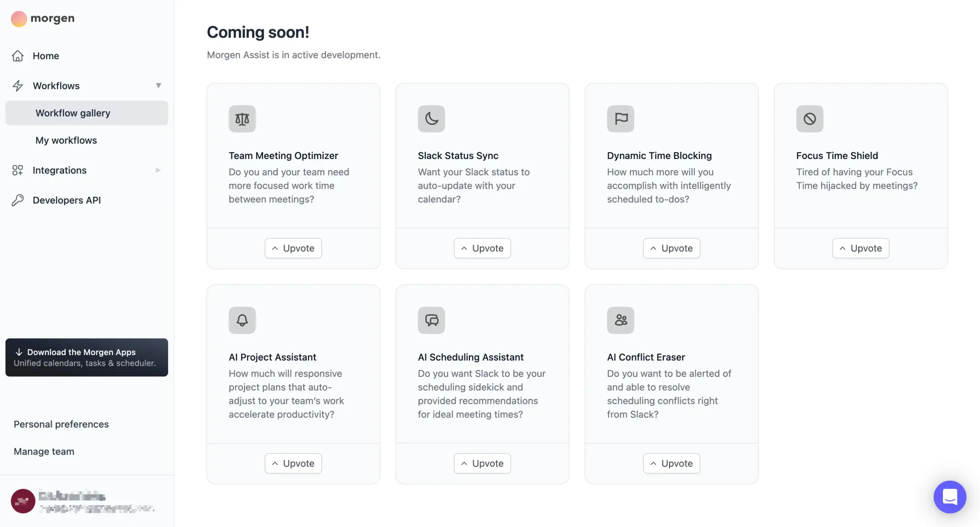Switch to Workflow gallery
Image resolution: width=980 pixels, height=527 pixels.
73,113
